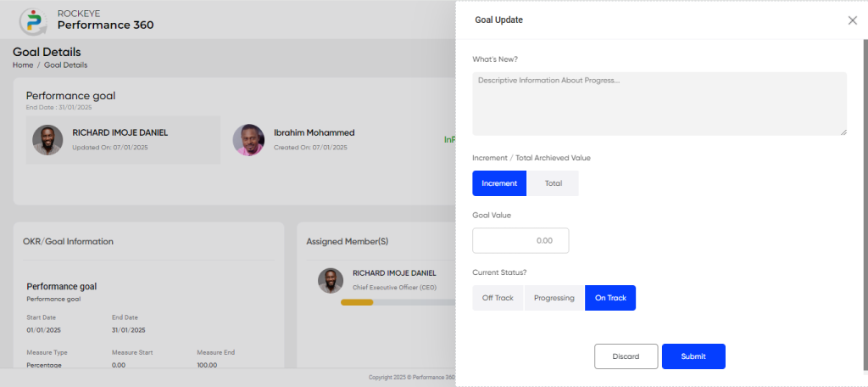Set current status to On Track
Screen dimensions: 868x387
click(610, 298)
